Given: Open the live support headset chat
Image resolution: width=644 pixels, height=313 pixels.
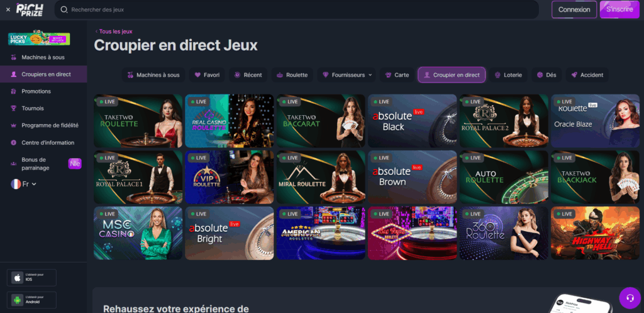Looking at the screenshot, I should (630, 298).
